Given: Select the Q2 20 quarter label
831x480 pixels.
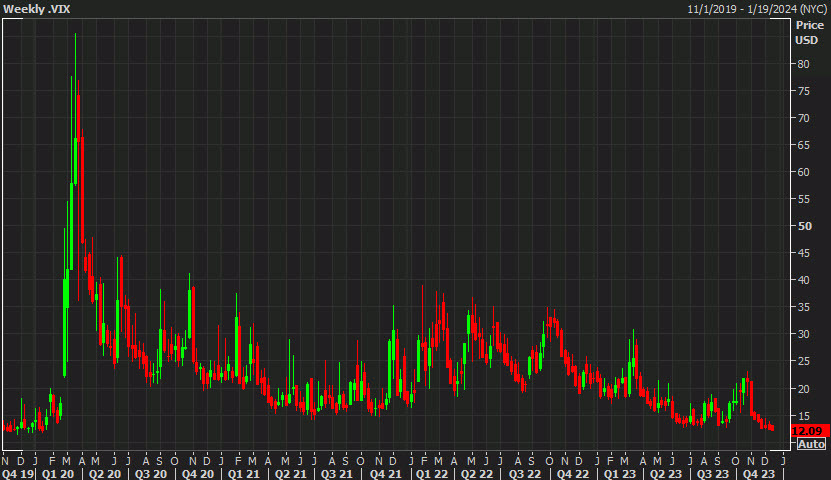Looking at the screenshot, I should 105,474.
